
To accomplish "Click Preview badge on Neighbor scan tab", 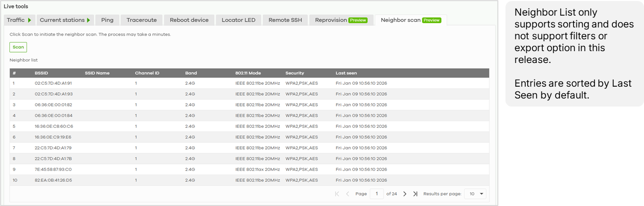I will [432, 20].
